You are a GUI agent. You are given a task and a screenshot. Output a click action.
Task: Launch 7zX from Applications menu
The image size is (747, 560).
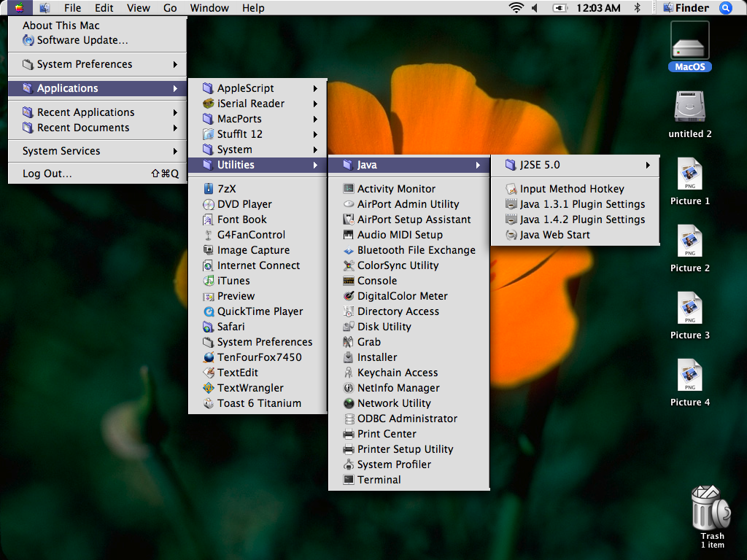[258, 189]
